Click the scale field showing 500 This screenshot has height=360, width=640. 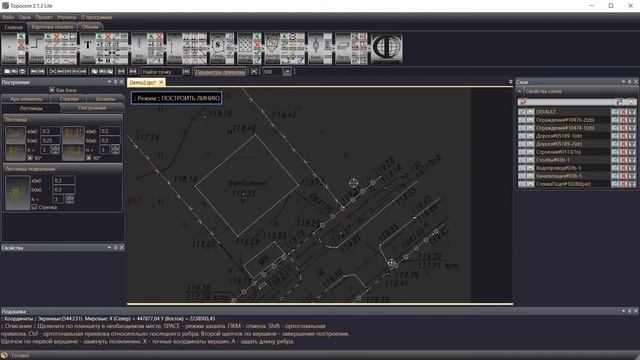click(273, 72)
